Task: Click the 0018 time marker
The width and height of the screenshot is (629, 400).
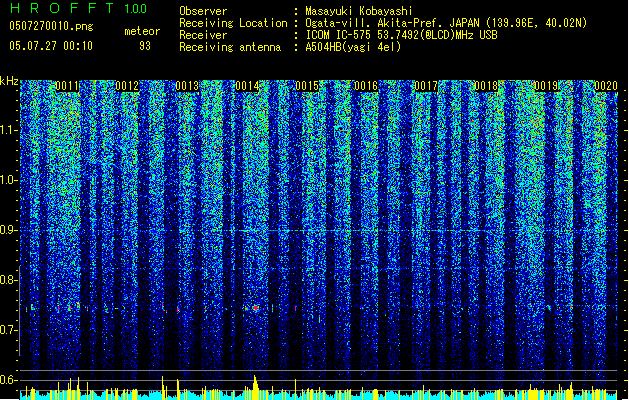Action: point(486,86)
